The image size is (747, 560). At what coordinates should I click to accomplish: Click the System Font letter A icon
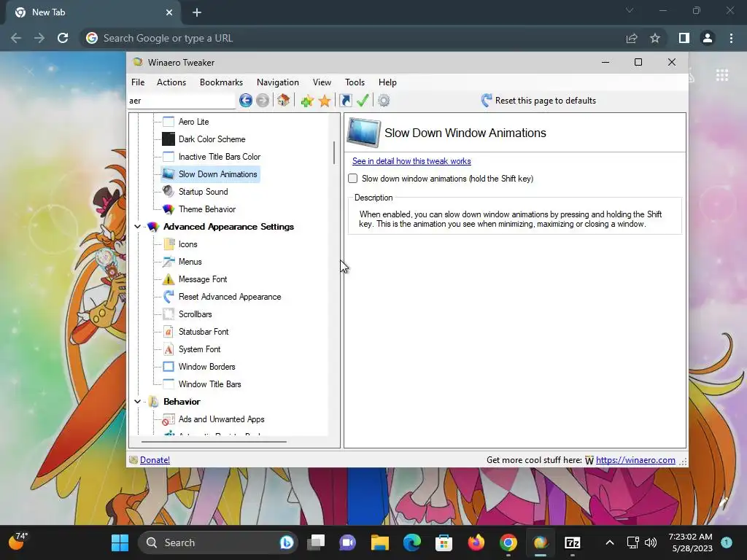(169, 349)
